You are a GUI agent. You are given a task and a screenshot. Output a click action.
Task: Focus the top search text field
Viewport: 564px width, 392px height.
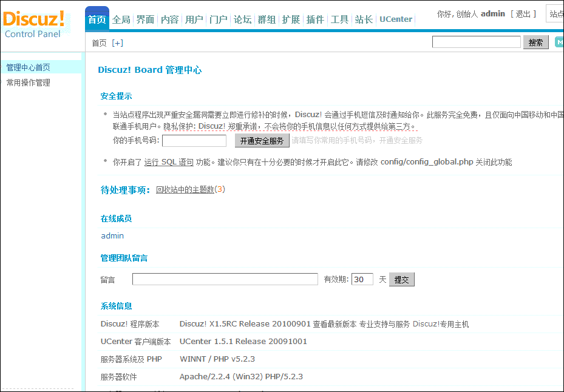tap(476, 42)
